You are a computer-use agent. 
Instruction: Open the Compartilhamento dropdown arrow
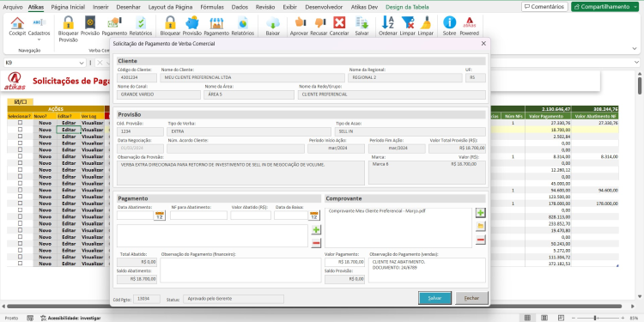click(635, 7)
